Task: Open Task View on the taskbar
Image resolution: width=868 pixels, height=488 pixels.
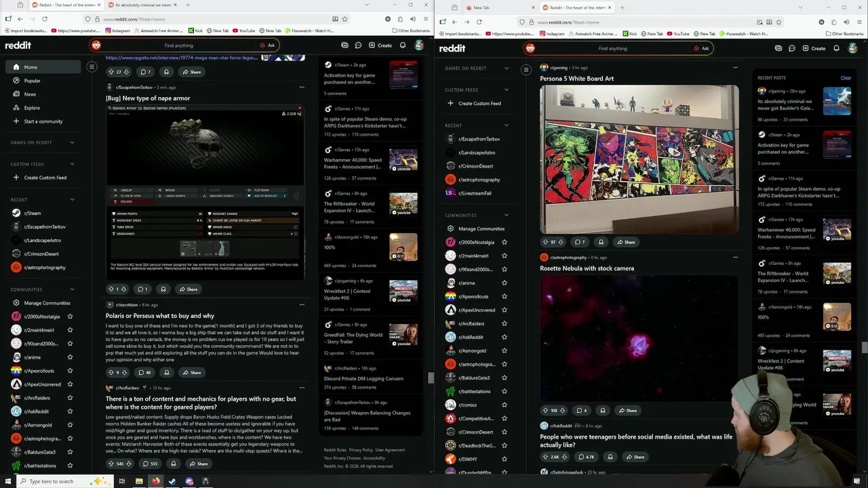Action: click(x=122, y=481)
